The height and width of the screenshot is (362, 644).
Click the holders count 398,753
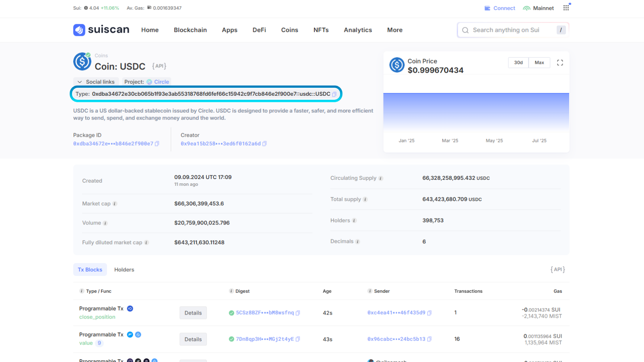pos(433,220)
